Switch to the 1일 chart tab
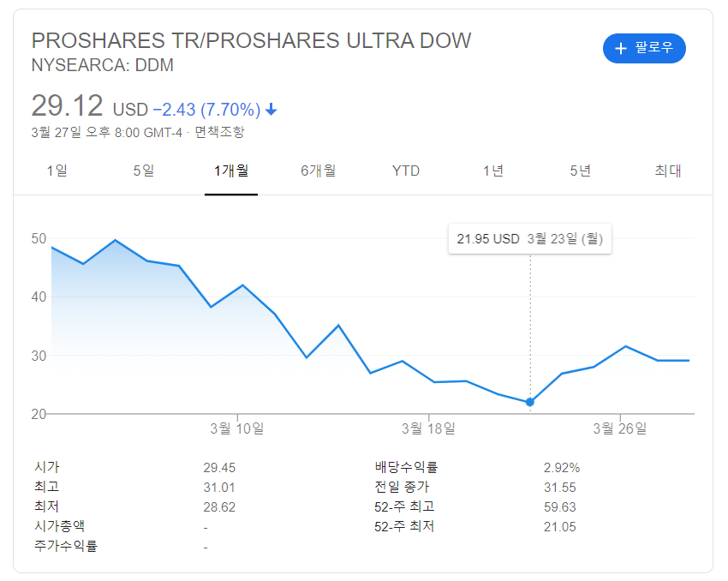 tap(56, 171)
